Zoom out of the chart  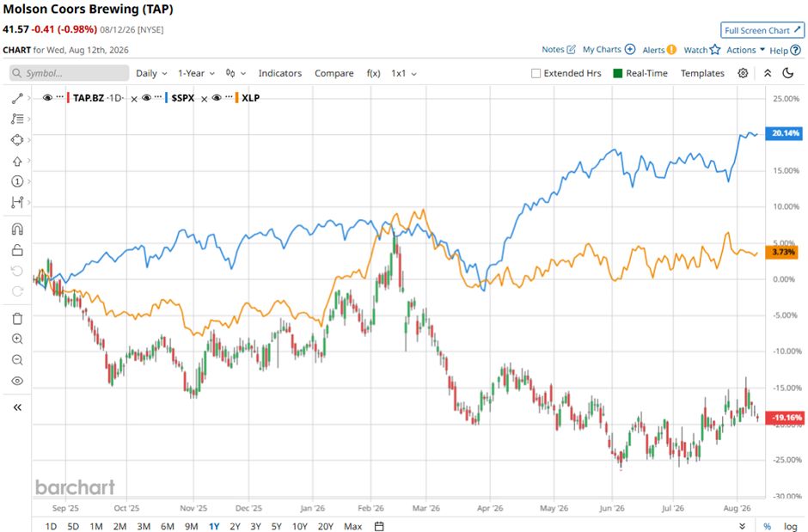17,359
